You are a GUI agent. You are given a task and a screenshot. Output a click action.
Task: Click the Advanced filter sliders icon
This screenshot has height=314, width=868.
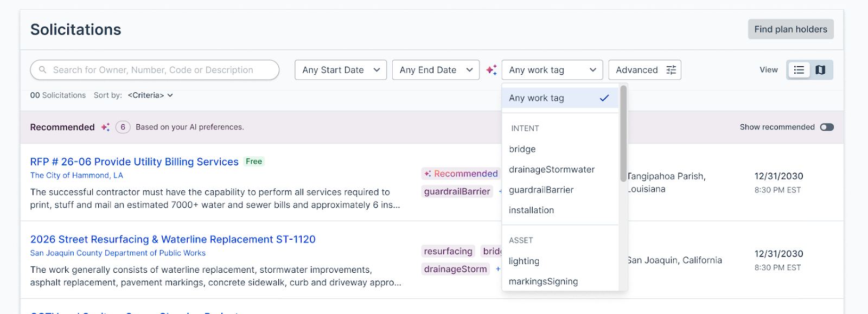(671, 70)
